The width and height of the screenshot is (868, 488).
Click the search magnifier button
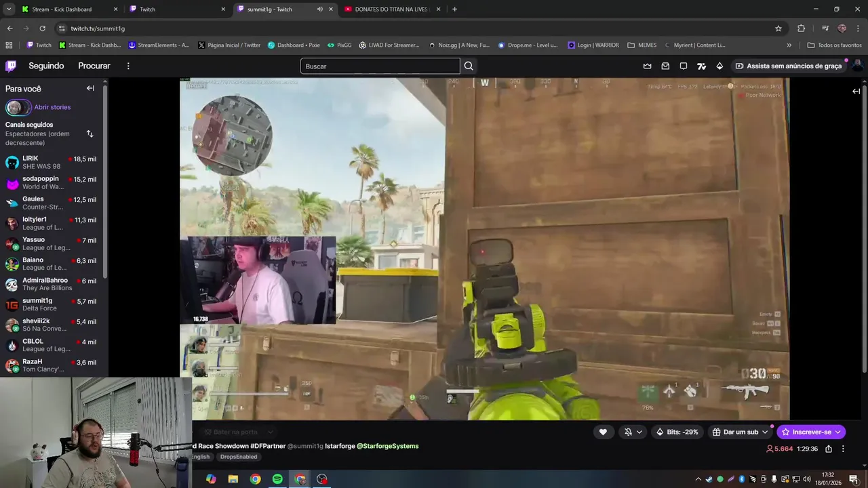[469, 66]
